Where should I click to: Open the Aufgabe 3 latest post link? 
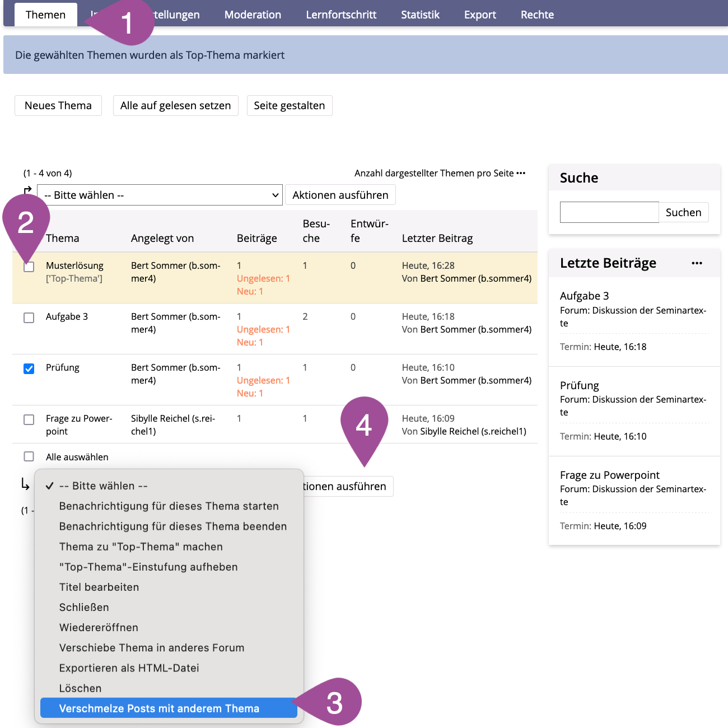coord(584,296)
